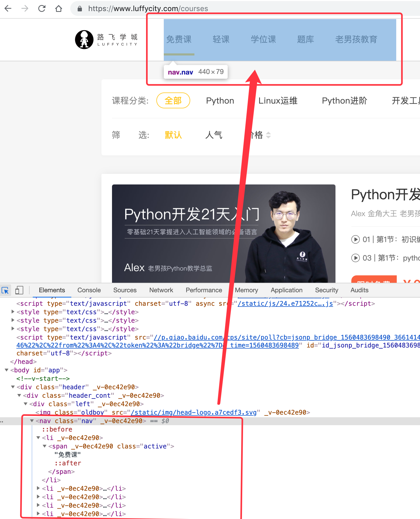The height and width of the screenshot is (519, 420).
Task: Go to the browser home icon
Action: click(59, 8)
